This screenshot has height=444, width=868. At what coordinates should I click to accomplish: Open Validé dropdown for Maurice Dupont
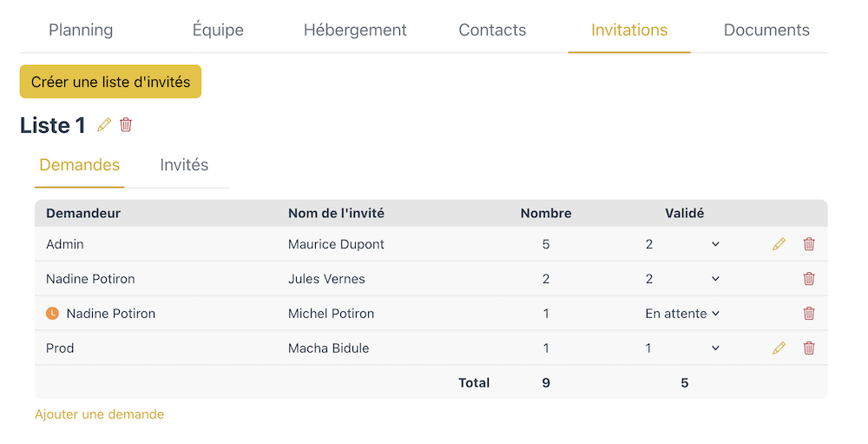683,244
